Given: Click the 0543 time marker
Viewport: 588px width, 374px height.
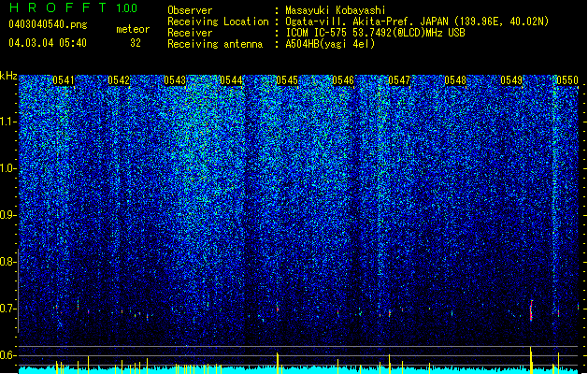Looking at the screenshot, I should tap(175, 80).
